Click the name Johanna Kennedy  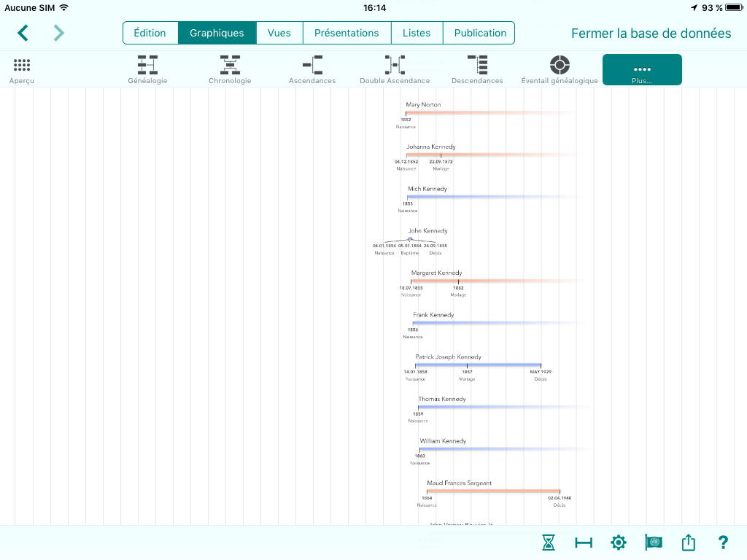(431, 147)
